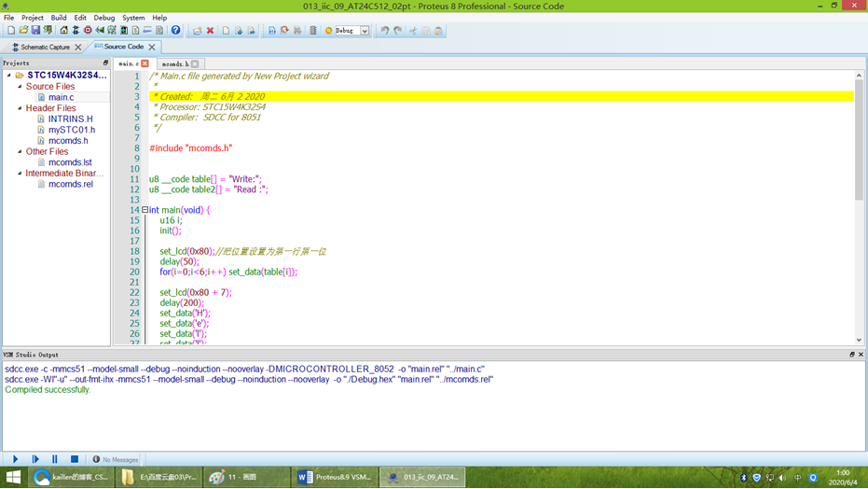Open the Paint app 11 taskbar button

pyautogui.click(x=246, y=477)
